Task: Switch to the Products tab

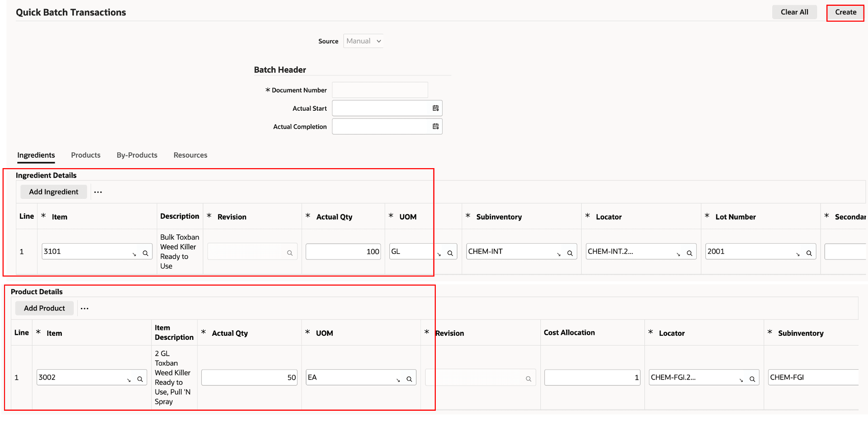Action: [85, 155]
